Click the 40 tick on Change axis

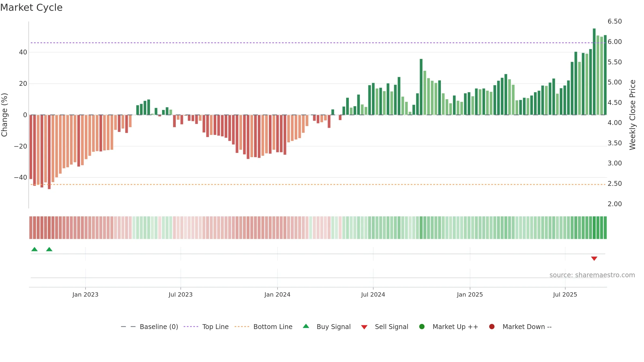(23, 52)
